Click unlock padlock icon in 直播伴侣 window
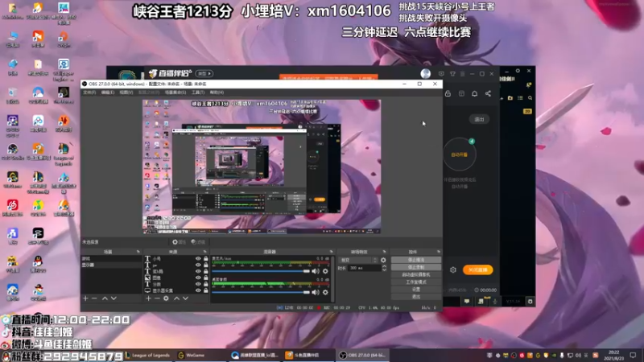 pyautogui.click(x=448, y=93)
